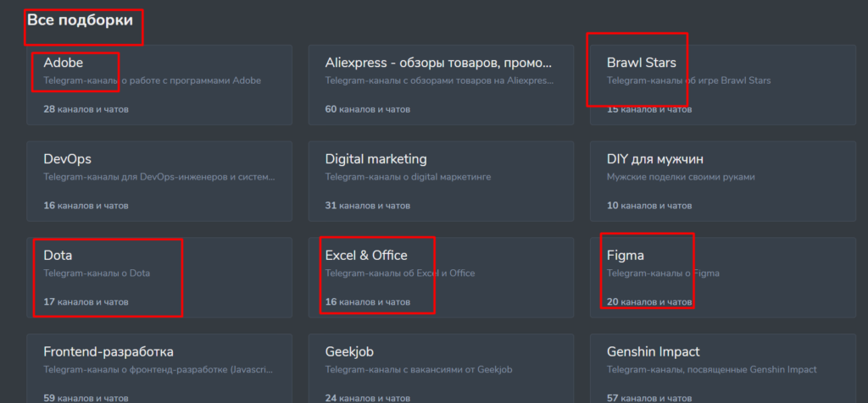Screen dimensions: 868x403
Task: Click 'Мужские поделки своими руками' description
Action: [x=681, y=178]
